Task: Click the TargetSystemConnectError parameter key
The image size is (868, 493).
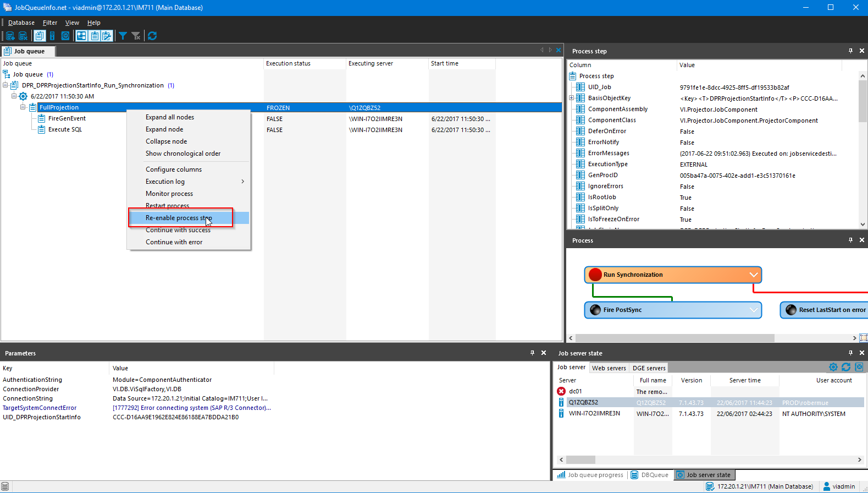Action: [x=40, y=408]
